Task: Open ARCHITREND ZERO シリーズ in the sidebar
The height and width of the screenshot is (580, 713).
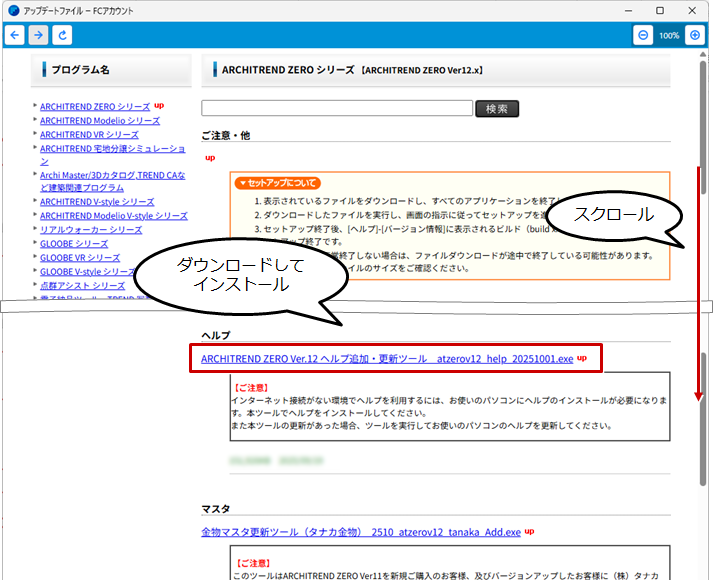Action: (94, 106)
